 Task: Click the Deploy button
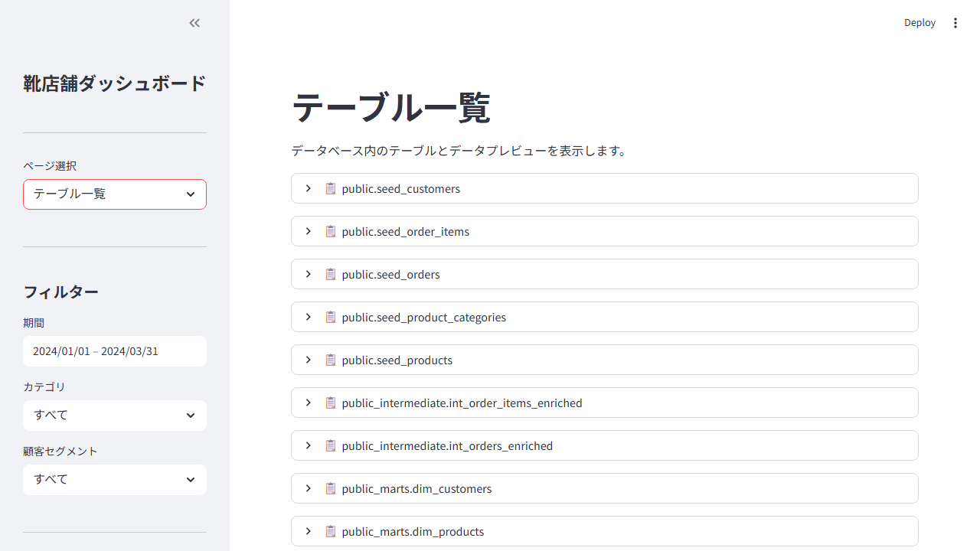click(920, 22)
